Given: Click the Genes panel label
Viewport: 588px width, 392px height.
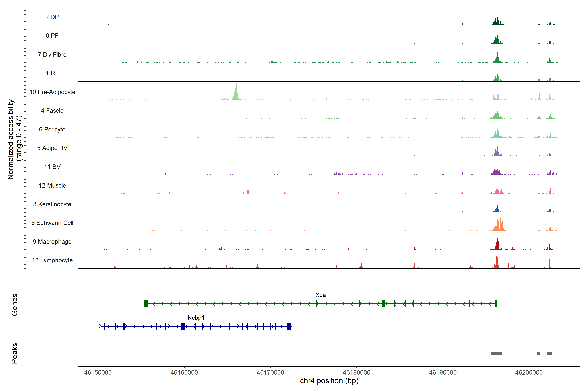Looking at the screenshot, I should [15, 304].
